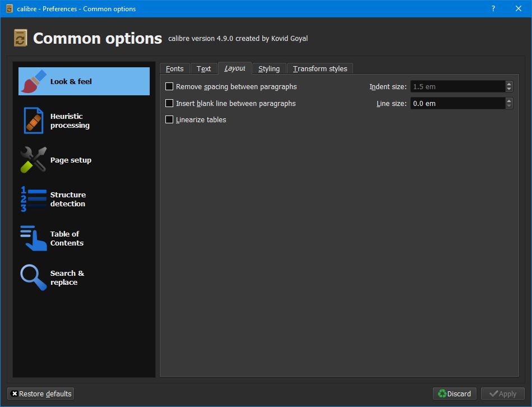This screenshot has width=532, height=407.
Task: Click the Table of Contents hand icon
Action: pyautogui.click(x=34, y=238)
